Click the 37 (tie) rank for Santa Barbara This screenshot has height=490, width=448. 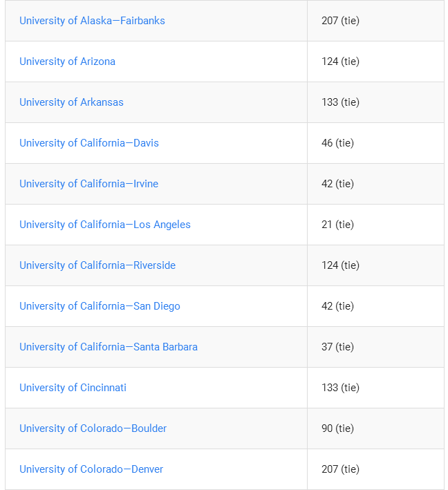click(x=337, y=347)
